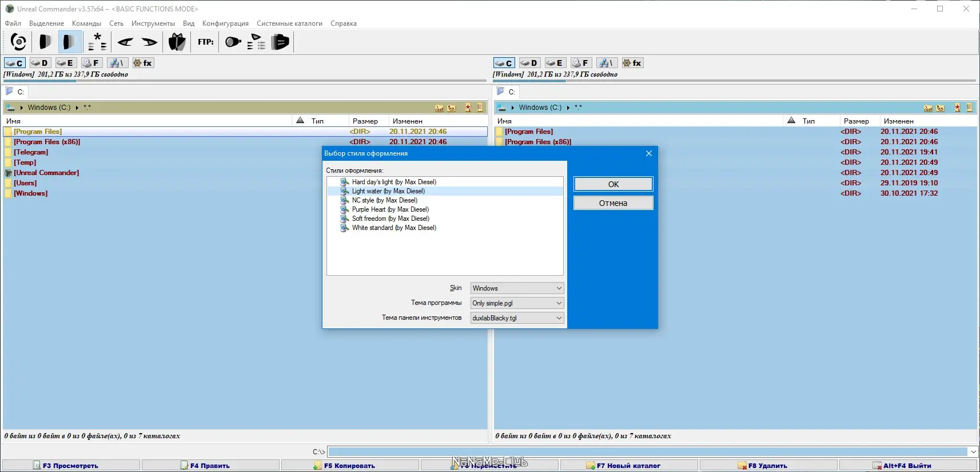Go up one level in right panel
Image resolution: width=980 pixels, height=472 pixels.
coord(941,108)
